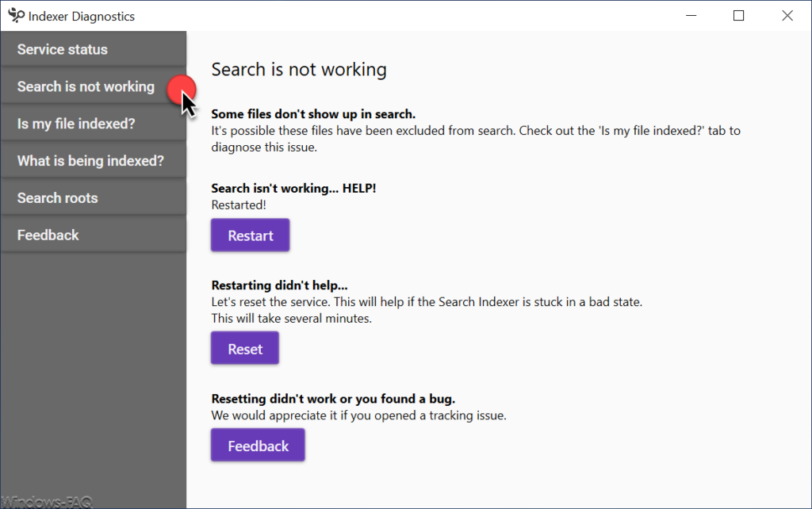Maximize the Indexer Diagnostics window
Image resolution: width=812 pixels, height=509 pixels.
(739, 16)
